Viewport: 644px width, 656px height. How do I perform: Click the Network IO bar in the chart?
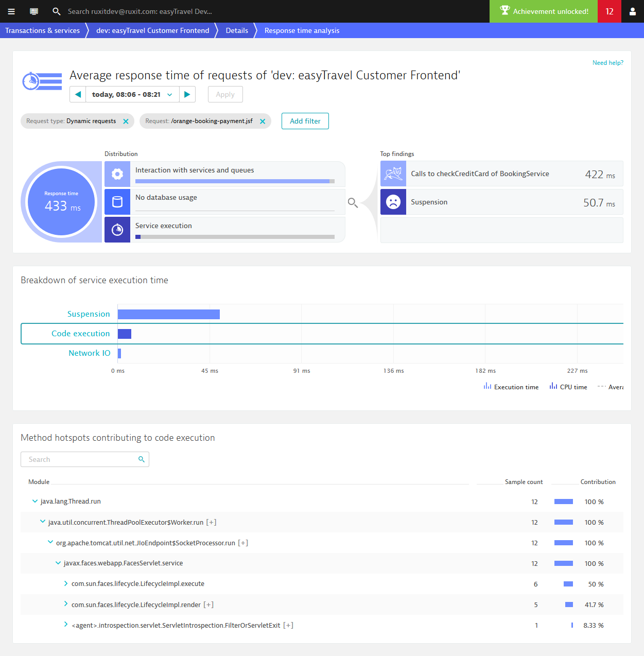[119, 353]
